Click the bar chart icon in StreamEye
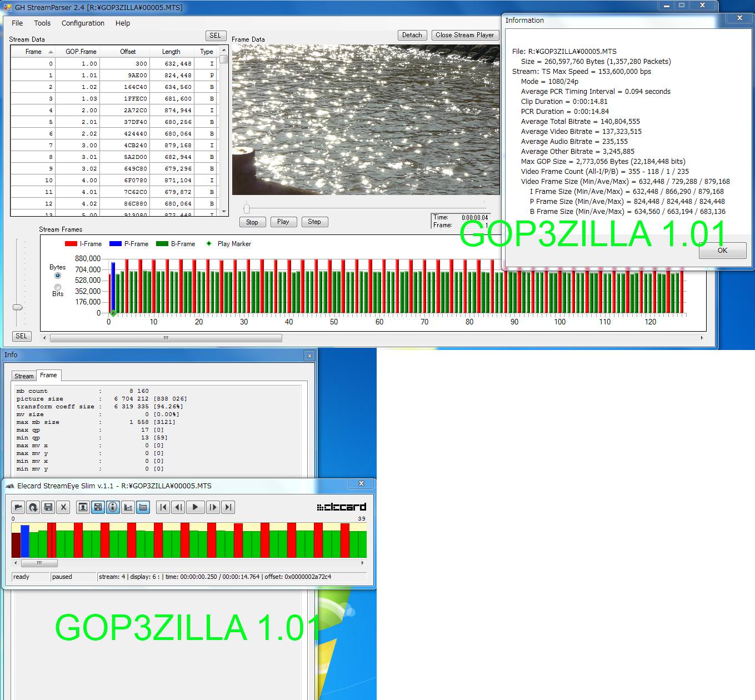The image size is (755, 700). point(128,507)
